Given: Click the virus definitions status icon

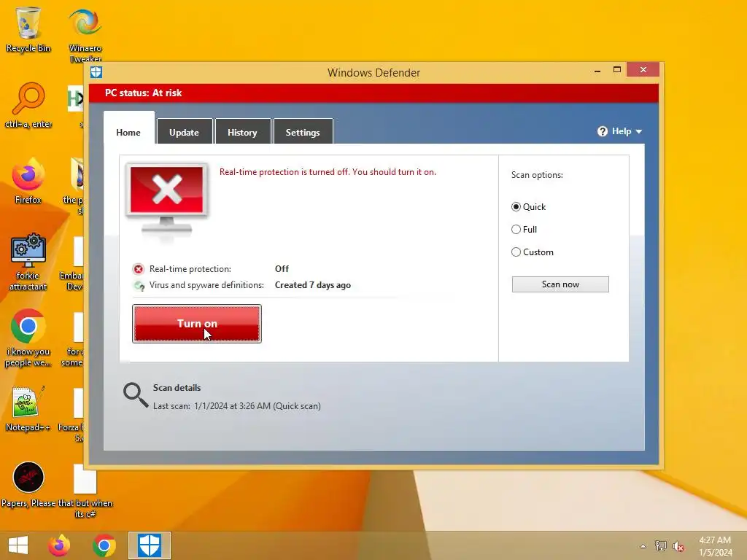Looking at the screenshot, I should click(x=139, y=286).
